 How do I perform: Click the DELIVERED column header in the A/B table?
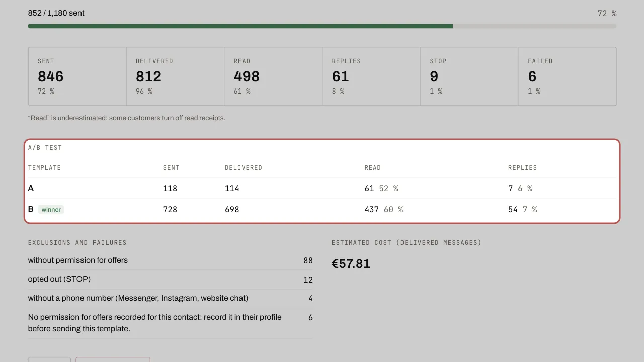[244, 168]
